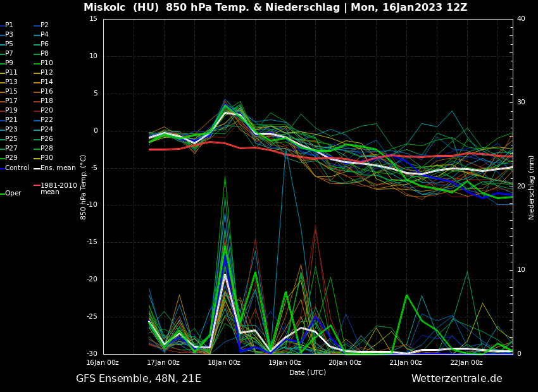Select the 18Jan 00z date tick label
The width and height of the screenshot is (538, 392).
pyautogui.click(x=224, y=363)
